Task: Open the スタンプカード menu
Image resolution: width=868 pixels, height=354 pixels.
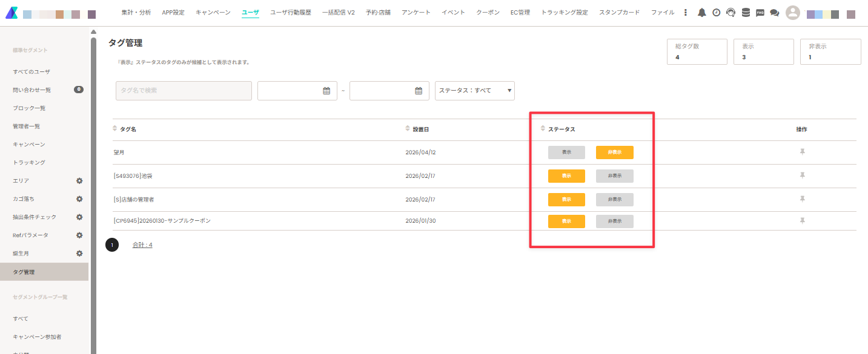Action: point(619,13)
